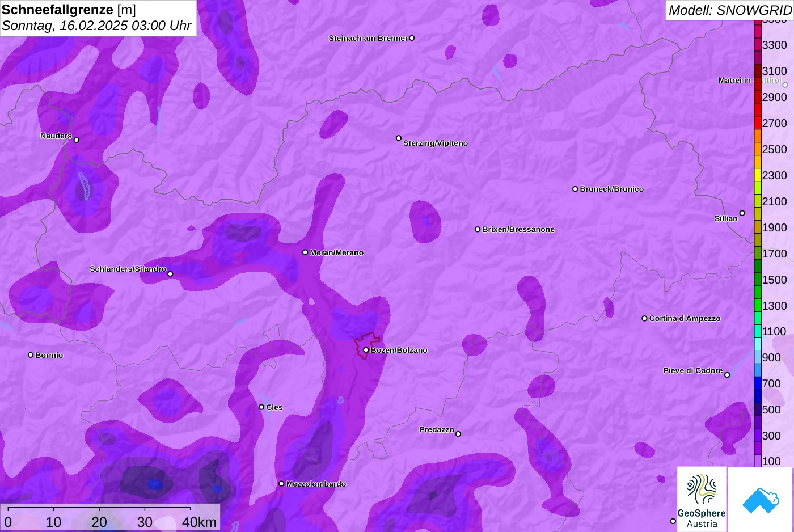794x532 pixels.
Task: Click the Cles city marker
Action: point(261,407)
